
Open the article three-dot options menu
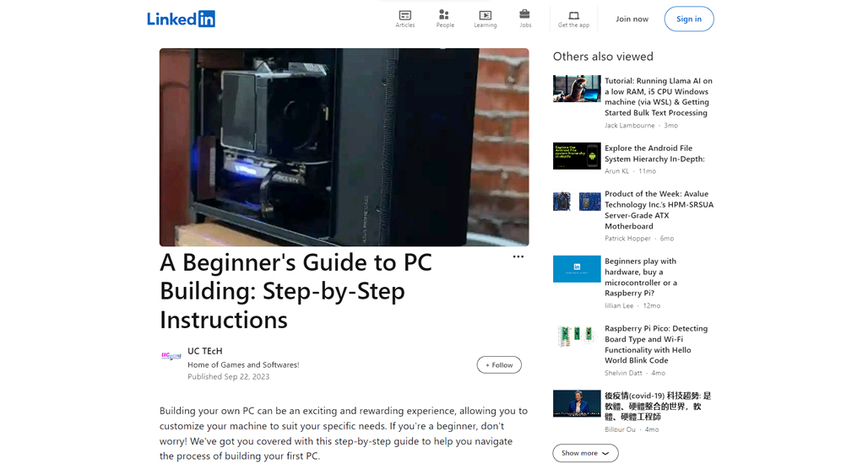(518, 256)
